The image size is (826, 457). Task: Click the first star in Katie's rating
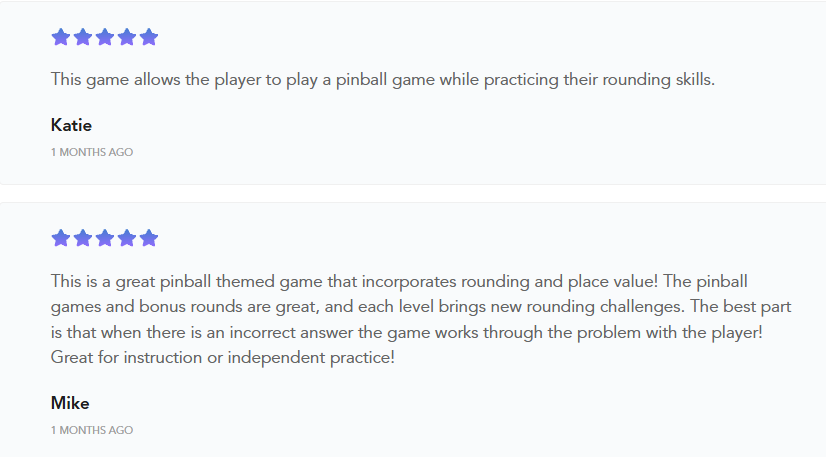pos(61,38)
